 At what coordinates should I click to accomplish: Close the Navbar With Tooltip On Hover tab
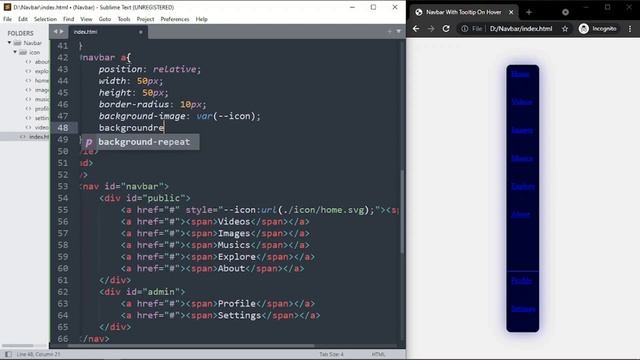pyautogui.click(x=511, y=12)
